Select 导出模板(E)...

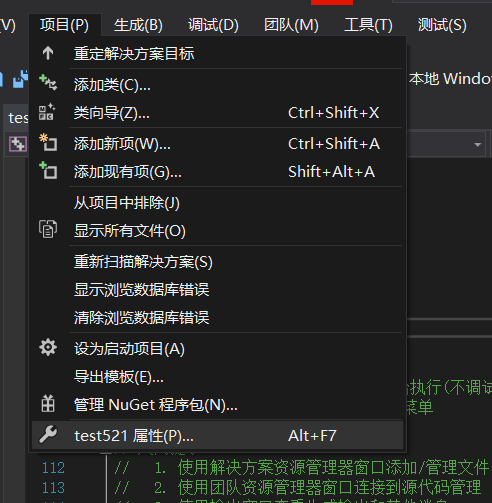coord(217,377)
